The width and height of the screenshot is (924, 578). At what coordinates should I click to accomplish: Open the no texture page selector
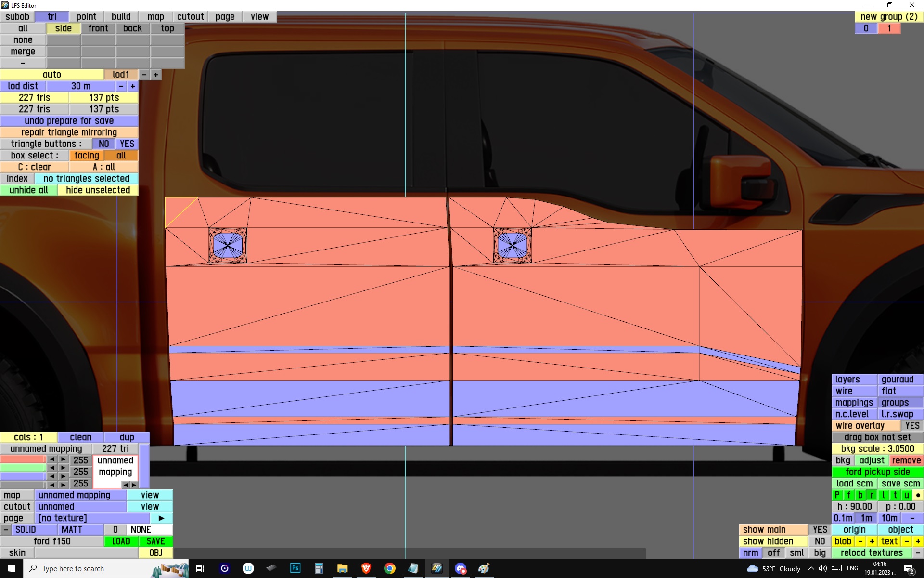point(91,518)
